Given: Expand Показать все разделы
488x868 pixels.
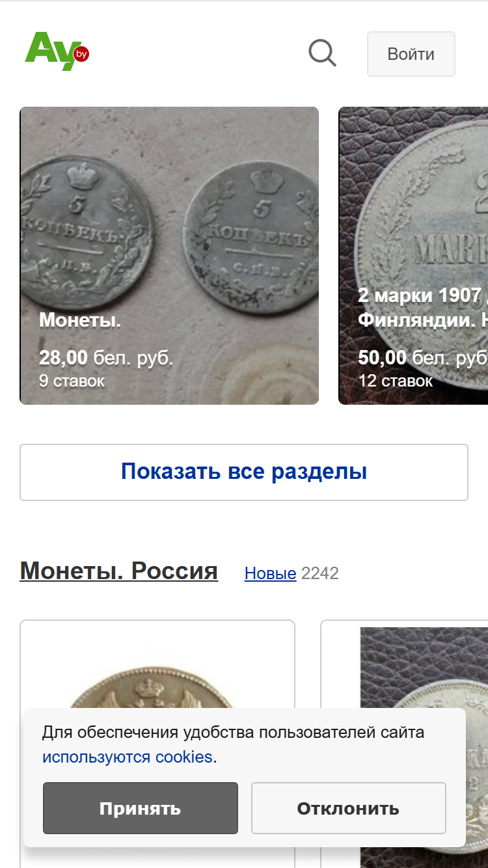Looking at the screenshot, I should coord(244,472).
